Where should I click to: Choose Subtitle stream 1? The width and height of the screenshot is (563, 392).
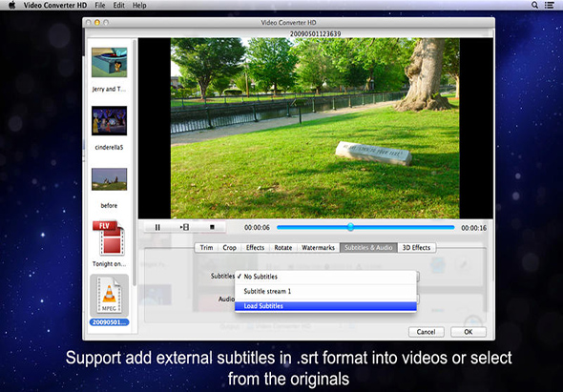coord(325,291)
